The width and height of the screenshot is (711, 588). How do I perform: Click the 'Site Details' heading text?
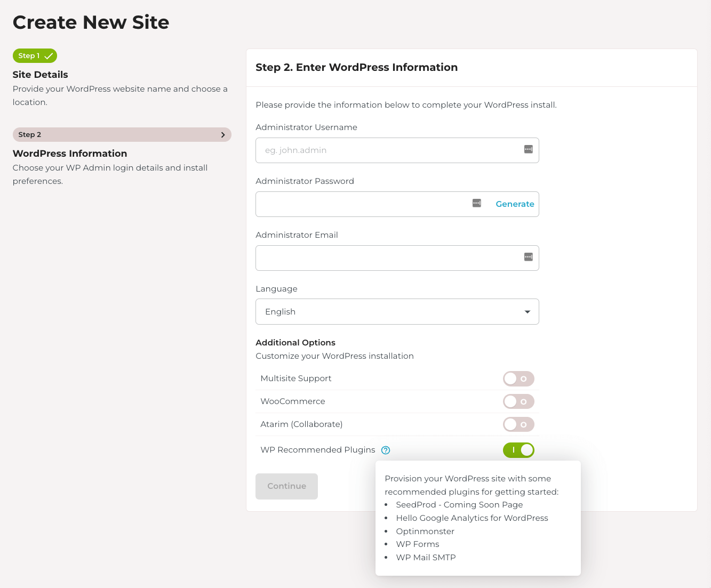(41, 75)
